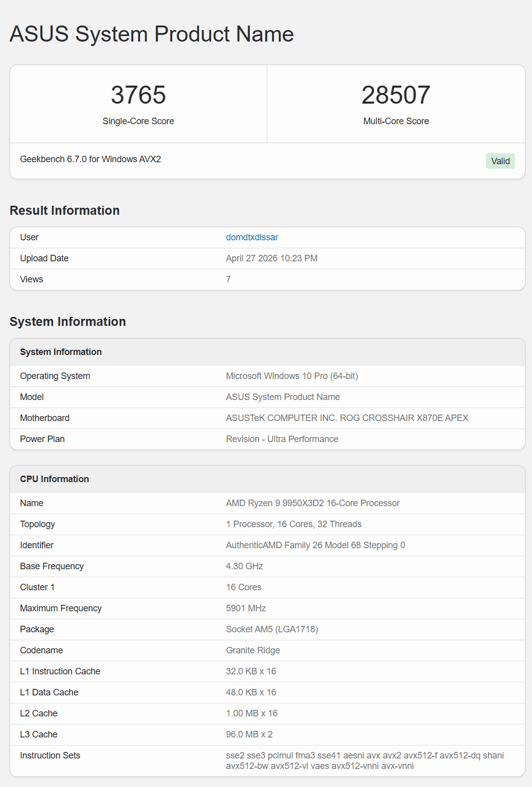Click the L2 Cache row label
532x787 pixels.
click(x=39, y=713)
